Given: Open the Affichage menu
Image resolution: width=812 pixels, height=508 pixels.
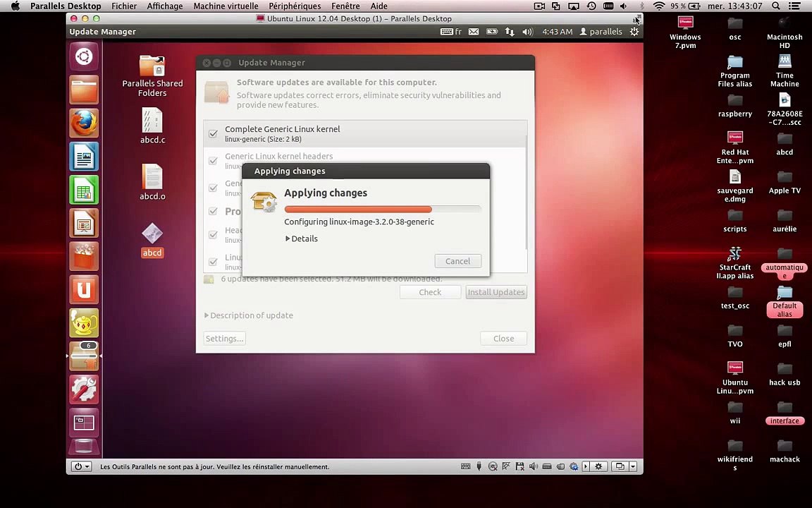Looking at the screenshot, I should pyautogui.click(x=165, y=6).
